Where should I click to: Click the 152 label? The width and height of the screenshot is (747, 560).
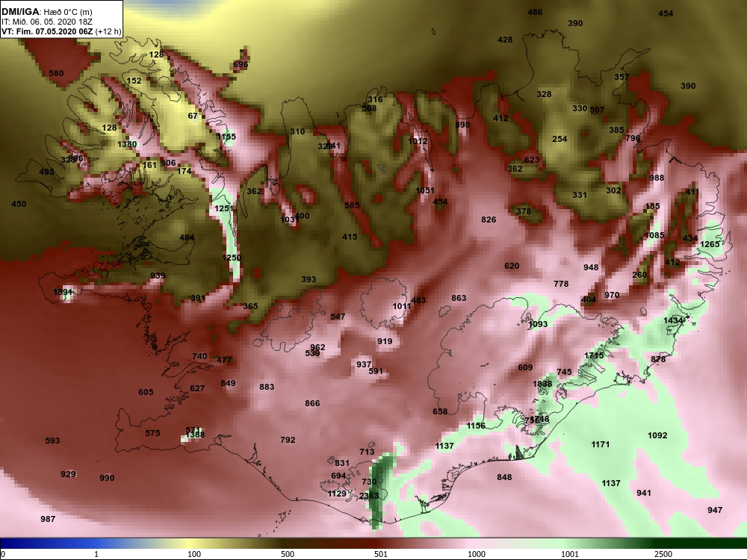click(134, 81)
